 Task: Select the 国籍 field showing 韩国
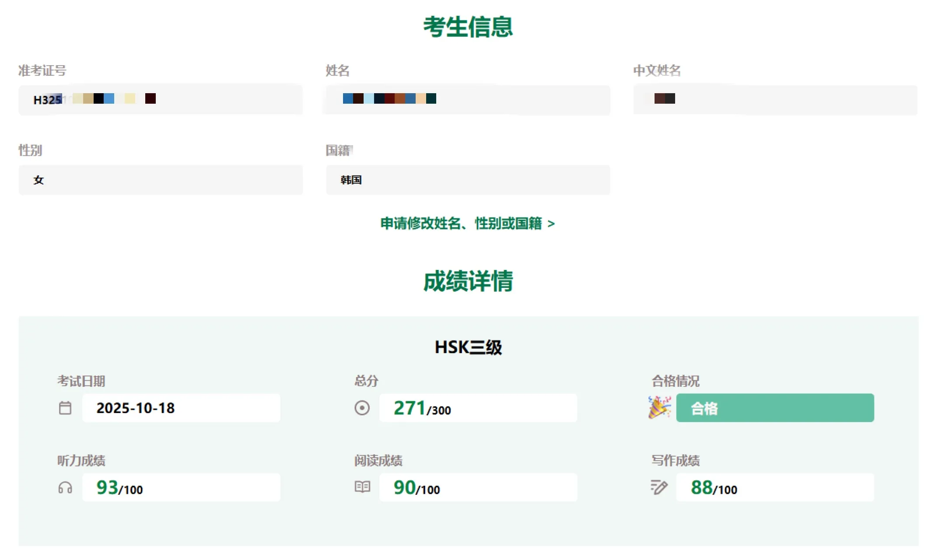(x=467, y=179)
